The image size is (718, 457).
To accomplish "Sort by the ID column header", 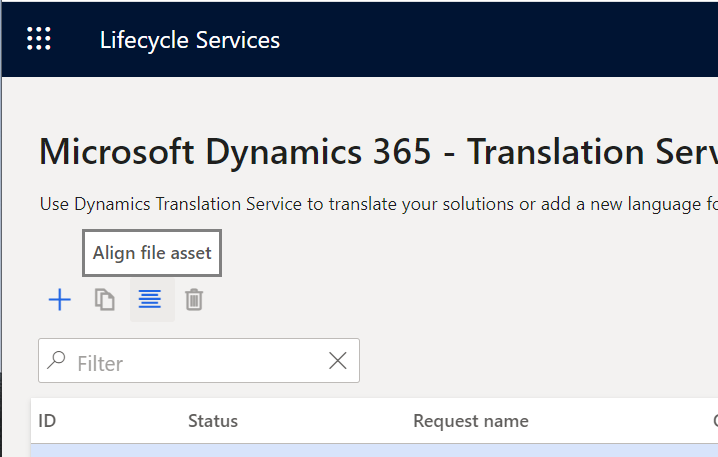I will [x=47, y=421].
